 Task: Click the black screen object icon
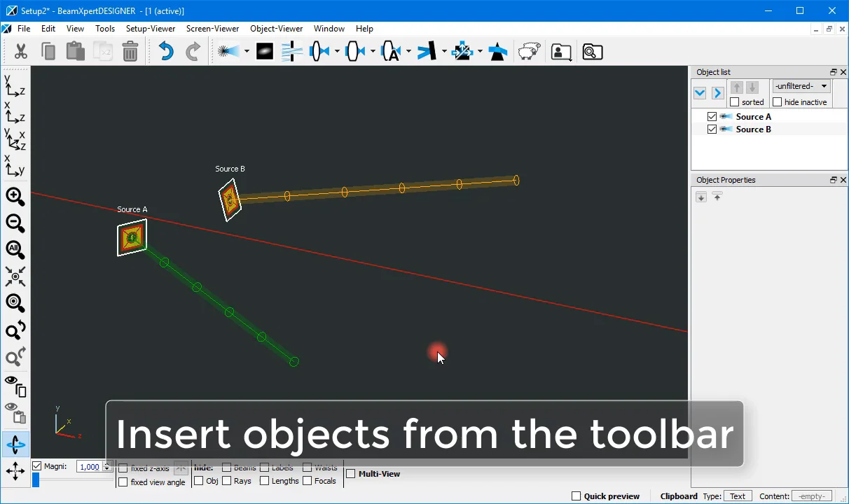[265, 52]
